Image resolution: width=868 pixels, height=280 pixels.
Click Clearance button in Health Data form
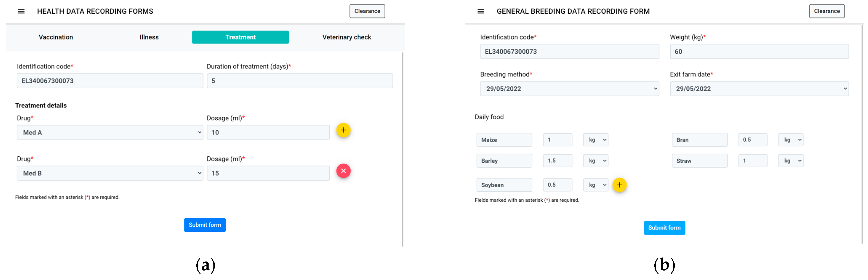(367, 11)
